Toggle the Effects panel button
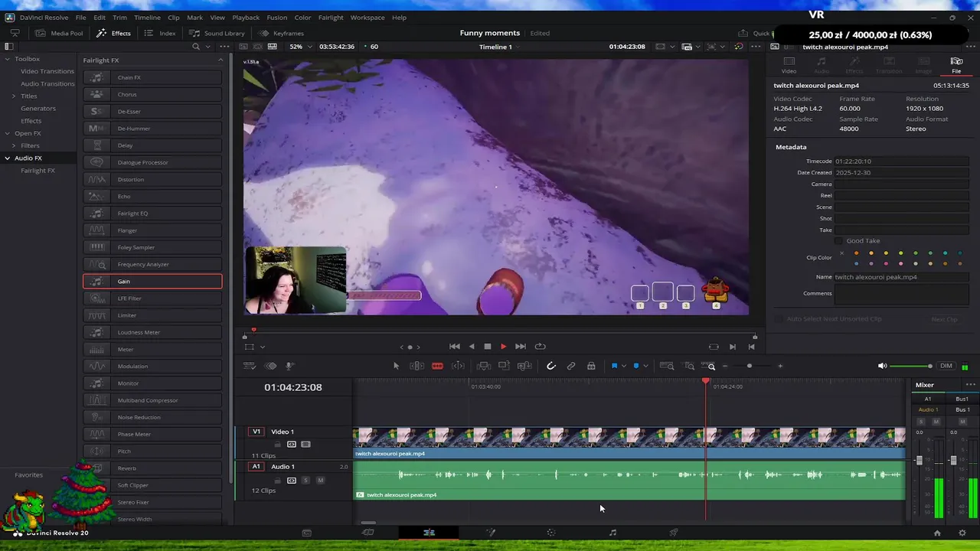Viewport: 980px width, 551px height. [113, 33]
